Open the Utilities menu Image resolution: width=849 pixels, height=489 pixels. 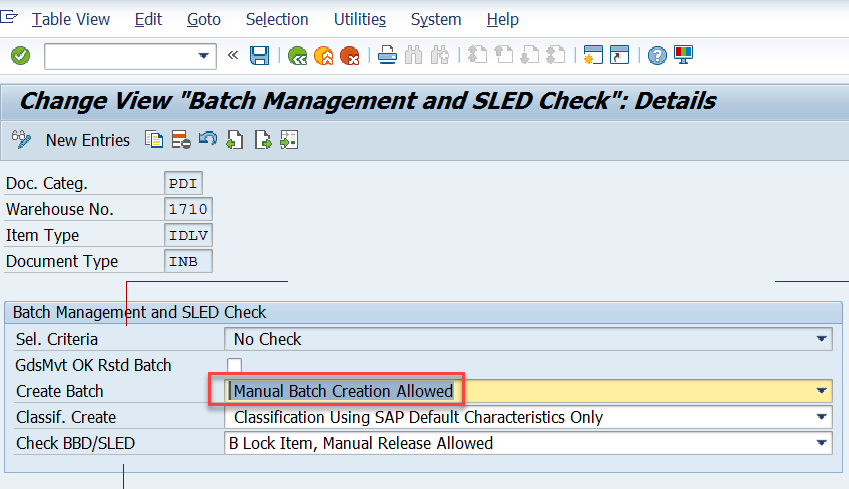pyautogui.click(x=360, y=19)
